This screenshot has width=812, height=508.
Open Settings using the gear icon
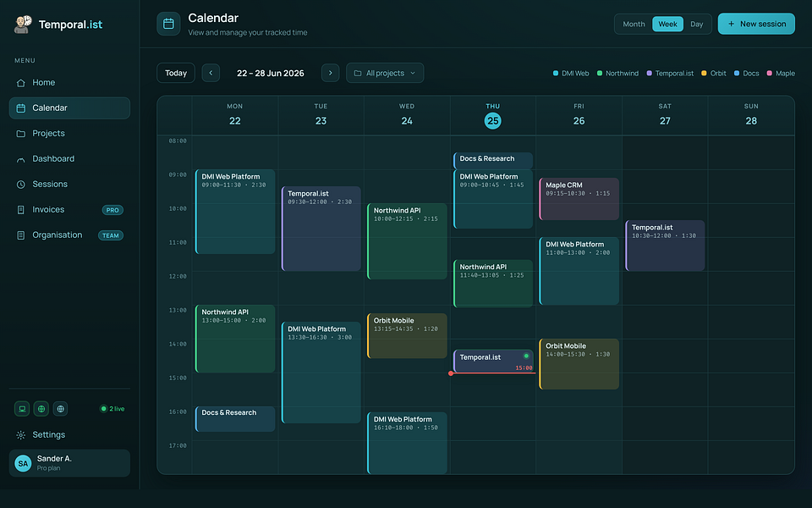coord(20,435)
